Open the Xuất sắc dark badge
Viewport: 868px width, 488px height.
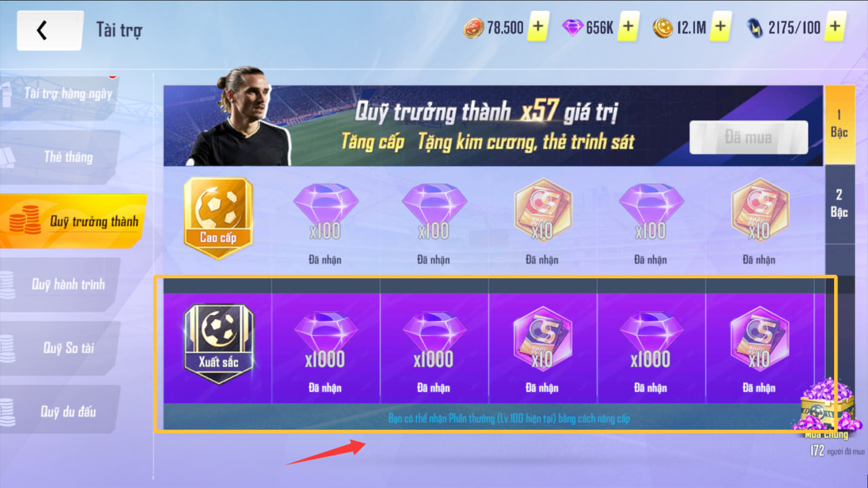point(218,343)
